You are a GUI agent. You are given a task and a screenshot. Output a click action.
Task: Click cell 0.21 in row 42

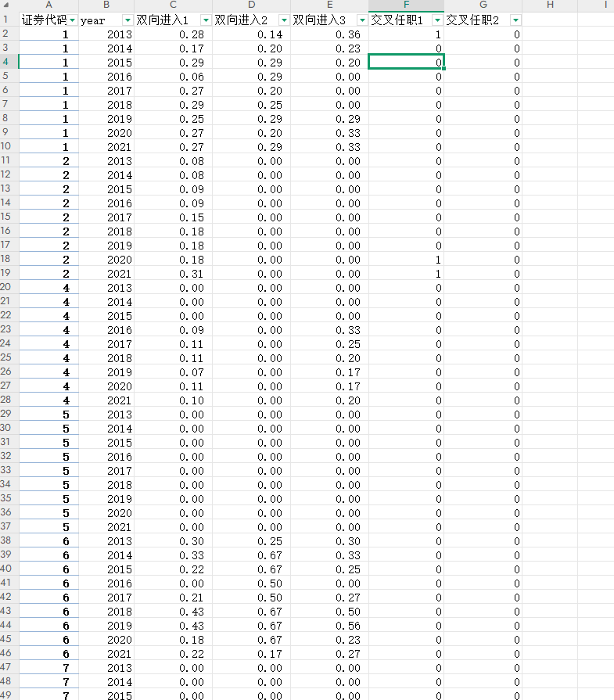click(174, 598)
